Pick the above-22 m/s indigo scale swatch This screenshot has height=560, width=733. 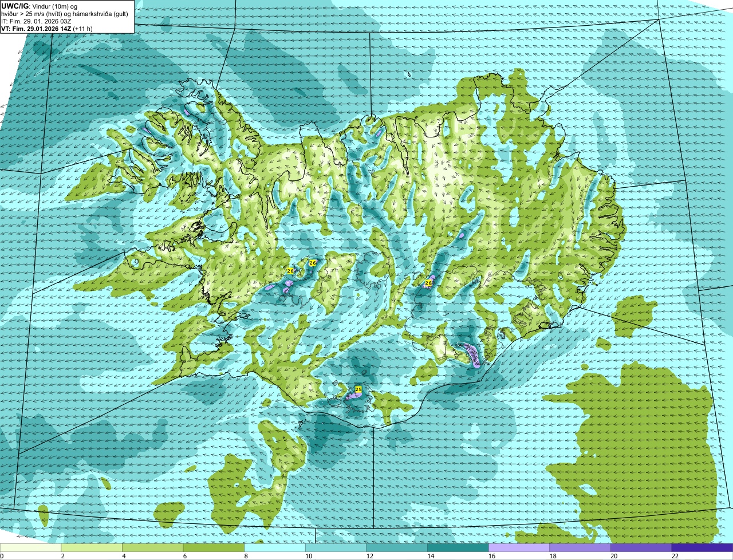click(x=702, y=547)
